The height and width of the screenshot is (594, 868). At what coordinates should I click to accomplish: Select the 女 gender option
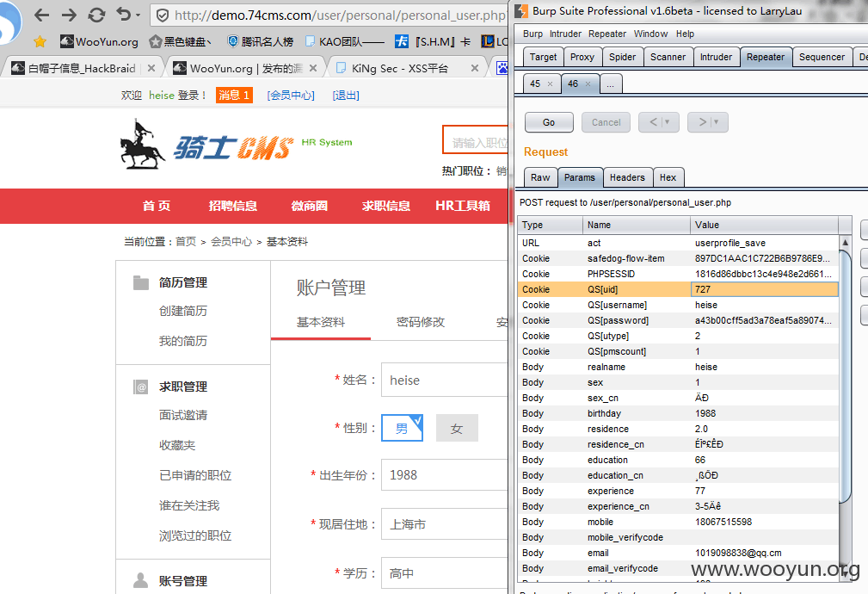pyautogui.click(x=457, y=428)
